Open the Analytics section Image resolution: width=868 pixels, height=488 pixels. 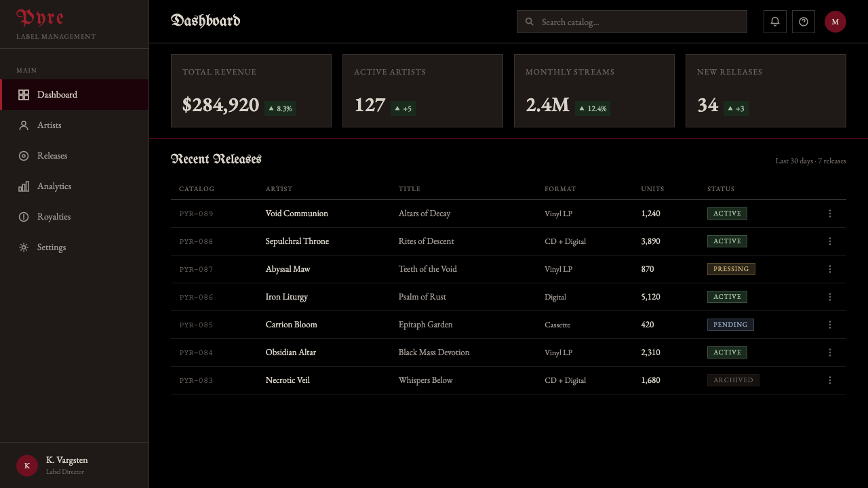coord(75,186)
